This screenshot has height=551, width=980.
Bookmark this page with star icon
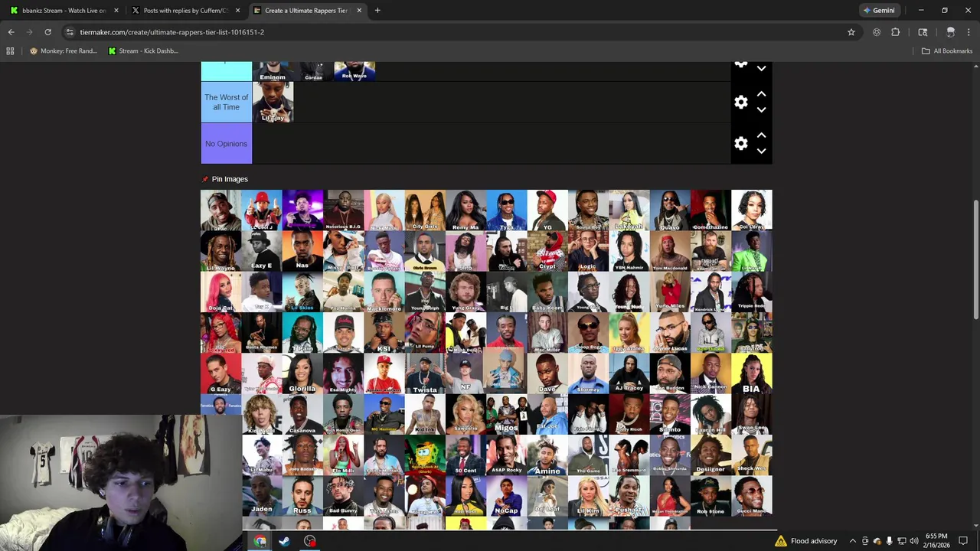851,32
